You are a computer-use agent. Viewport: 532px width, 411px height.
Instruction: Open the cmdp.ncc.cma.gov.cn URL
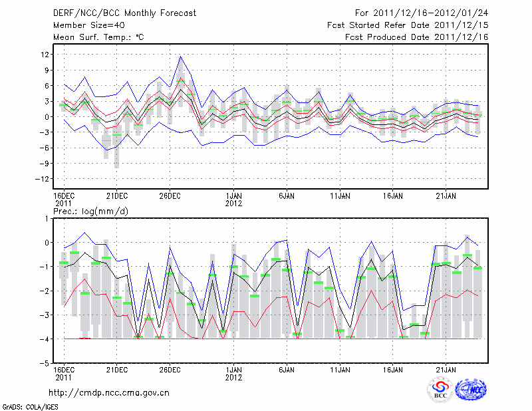click(109, 392)
